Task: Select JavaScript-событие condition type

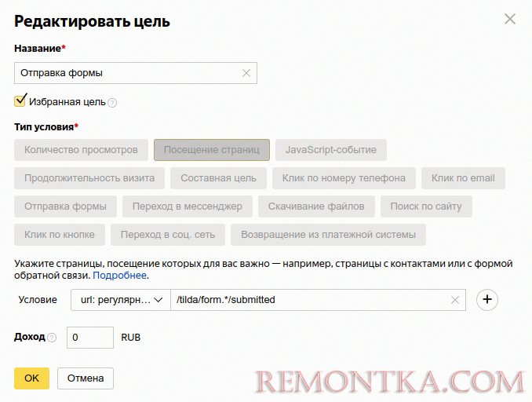Action: [331, 150]
